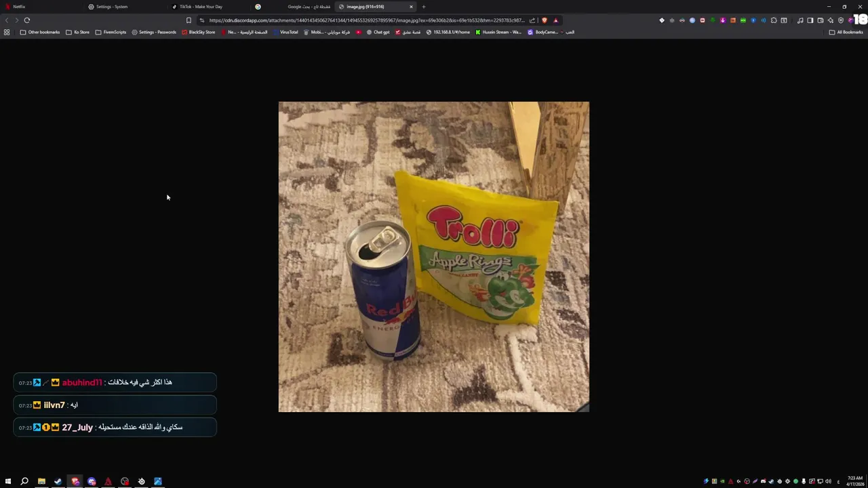Share this page via share icon
868x488 pixels.
click(532, 20)
